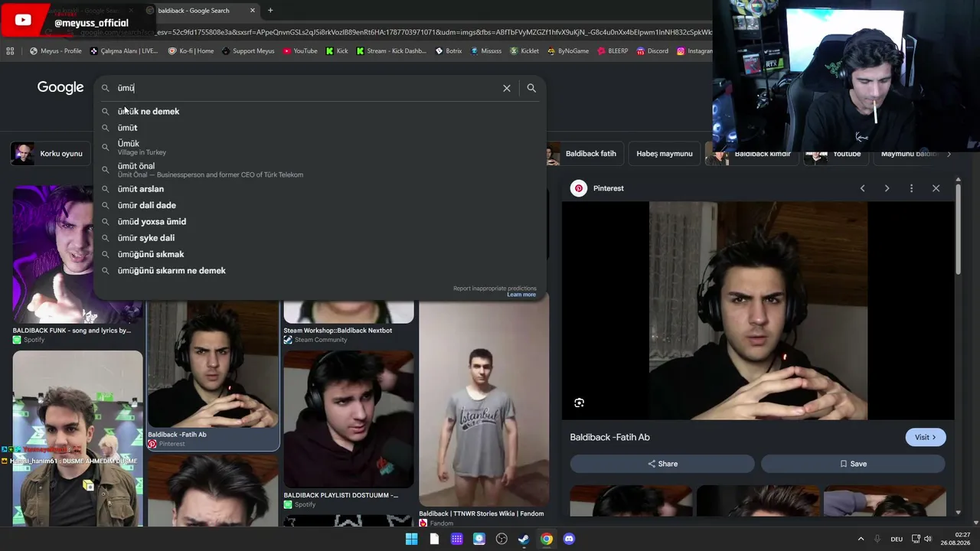Image resolution: width=980 pixels, height=551 pixels.
Task: Open the Stream - Kick Dashboard bookmark
Action: 391,51
